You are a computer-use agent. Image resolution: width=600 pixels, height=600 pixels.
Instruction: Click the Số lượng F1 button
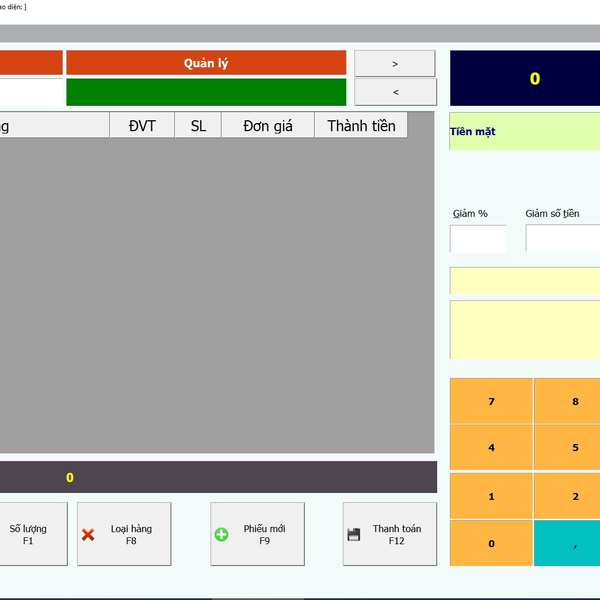(33, 534)
